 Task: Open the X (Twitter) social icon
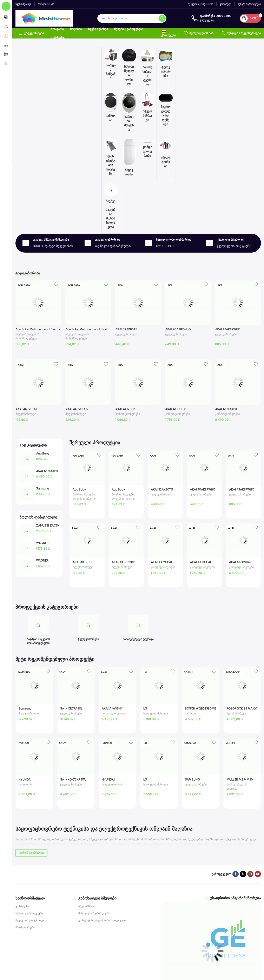(x=243, y=874)
